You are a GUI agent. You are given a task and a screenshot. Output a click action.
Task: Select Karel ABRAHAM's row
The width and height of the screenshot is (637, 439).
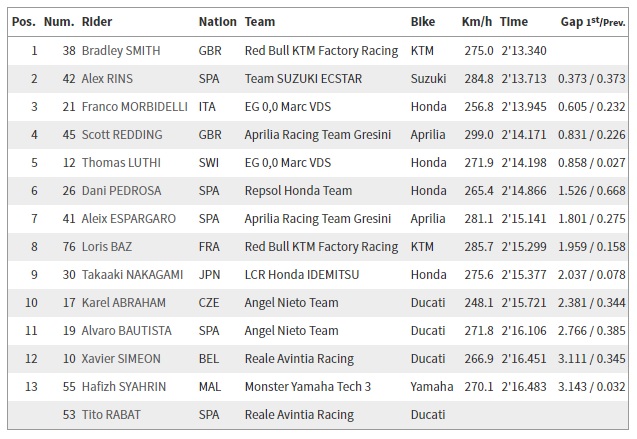click(124, 302)
